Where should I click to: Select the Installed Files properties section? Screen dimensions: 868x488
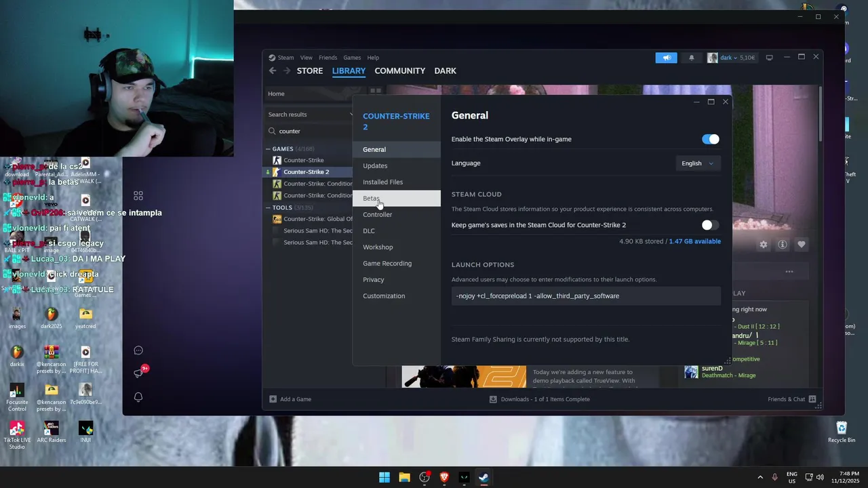397,182
